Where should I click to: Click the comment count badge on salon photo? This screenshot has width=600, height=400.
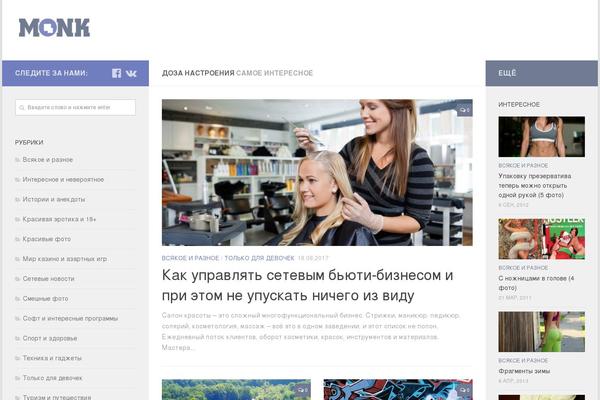coord(465,110)
